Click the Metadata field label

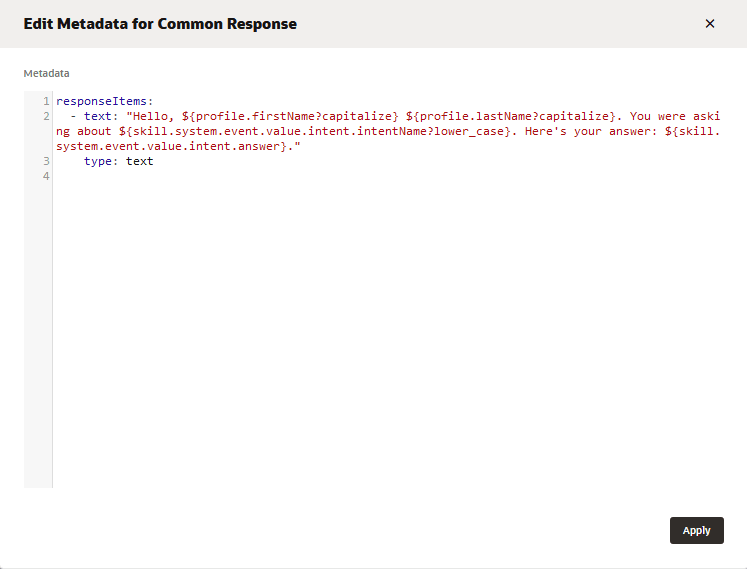(46, 74)
